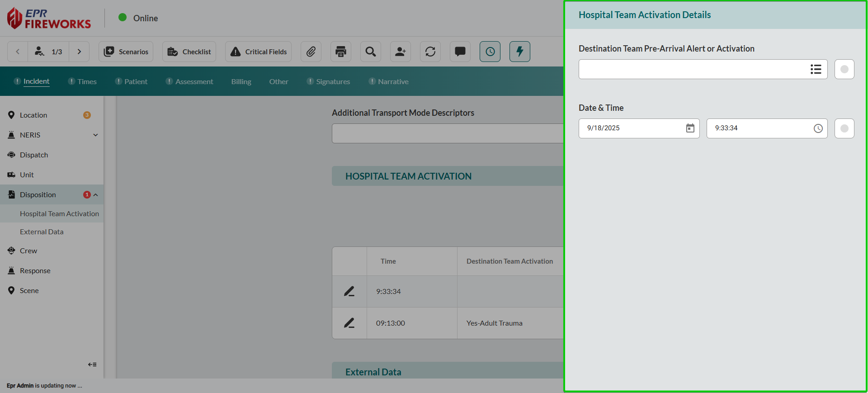Viewport: 868px width, 393px height.
Task: Toggle the circle button beside Pre-Arrival Alert field
Action: pos(844,69)
